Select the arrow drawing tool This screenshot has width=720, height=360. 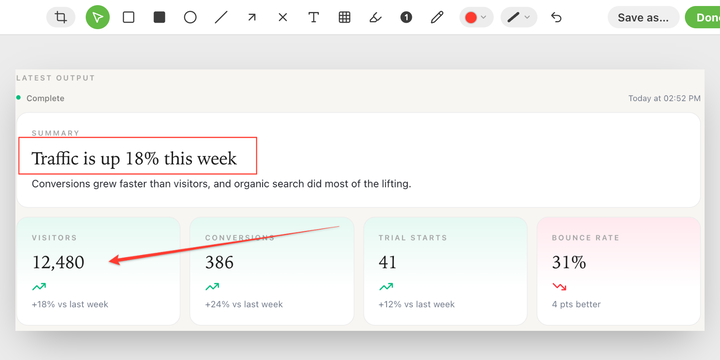click(252, 17)
